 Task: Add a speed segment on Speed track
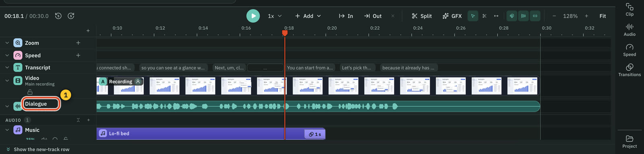tap(78, 55)
